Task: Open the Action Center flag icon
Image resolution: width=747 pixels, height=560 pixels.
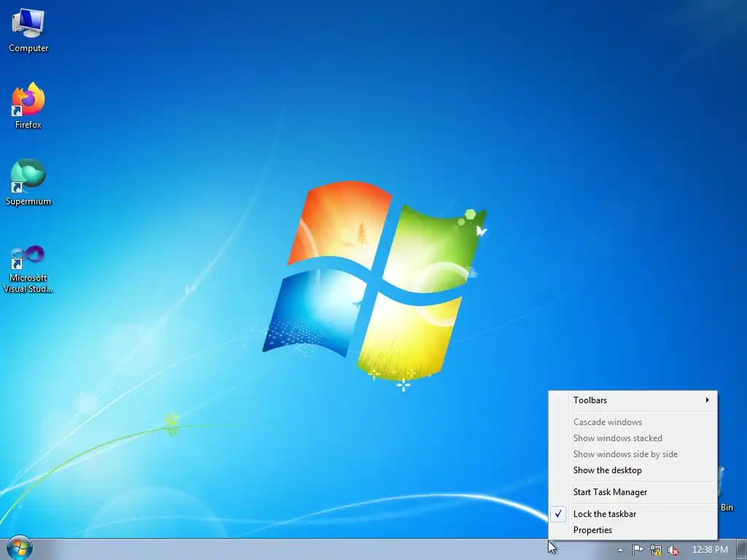Action: (638, 550)
